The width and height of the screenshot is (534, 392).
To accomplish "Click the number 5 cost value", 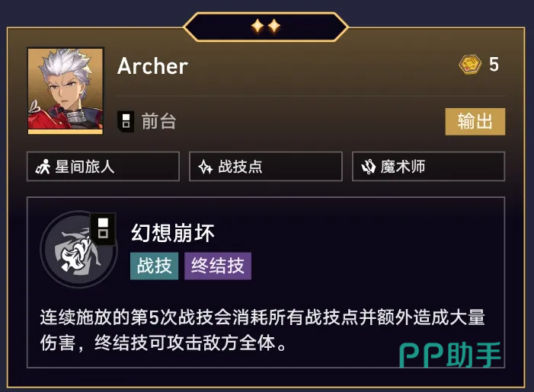I will tap(494, 64).
